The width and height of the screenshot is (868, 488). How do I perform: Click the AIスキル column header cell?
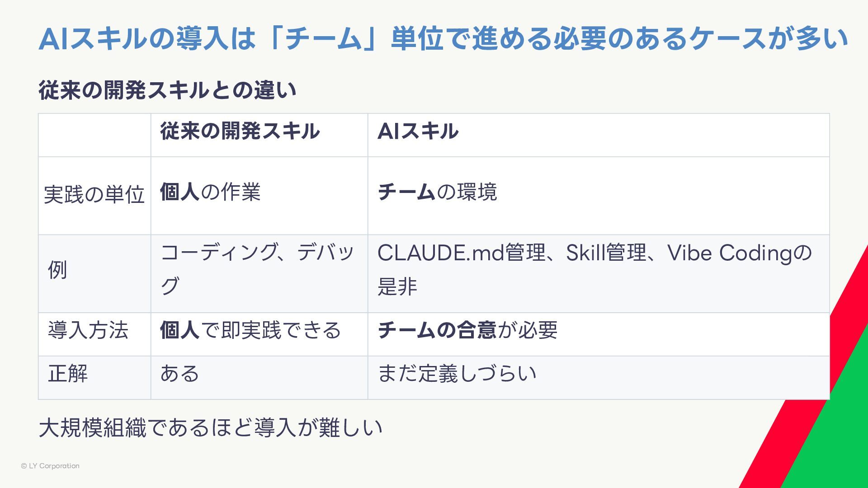point(418,131)
